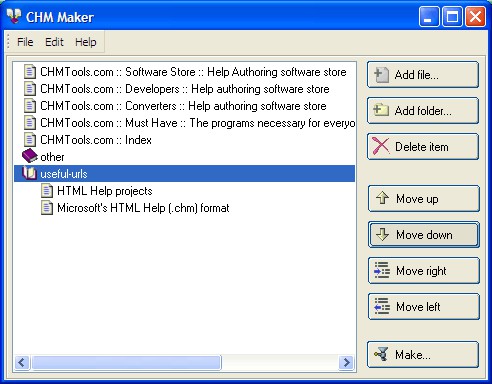This screenshot has height=384, width=492.
Task: Click the Add folder icon
Action: tap(381, 110)
